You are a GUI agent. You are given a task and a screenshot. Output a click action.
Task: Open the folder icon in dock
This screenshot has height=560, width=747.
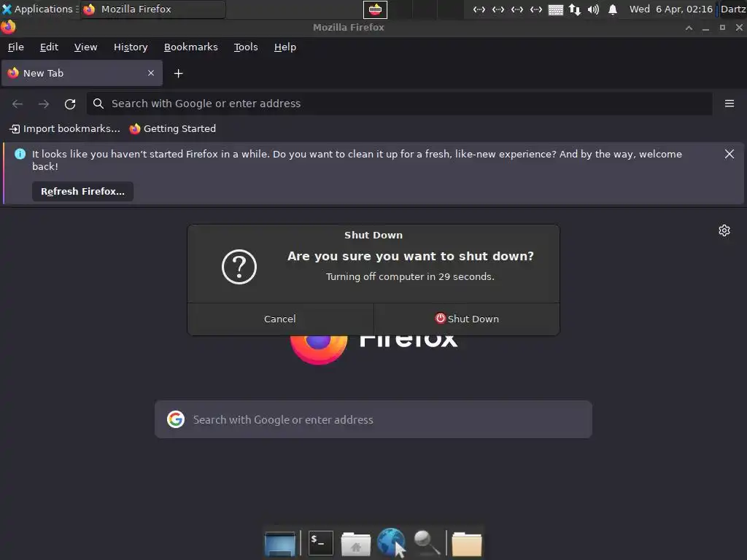point(467,544)
